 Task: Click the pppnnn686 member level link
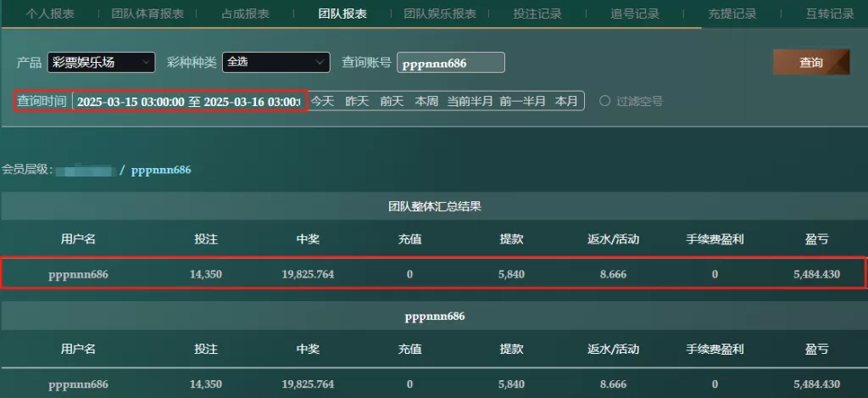pyautogui.click(x=161, y=170)
